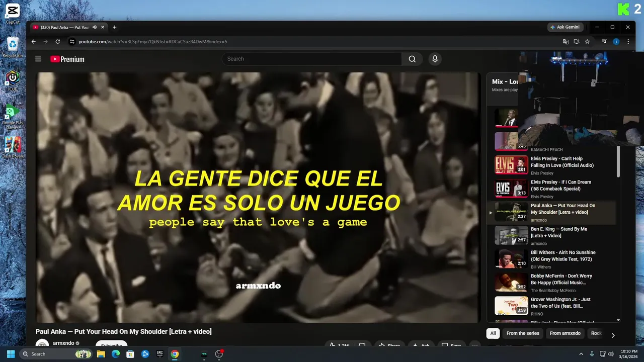Select the All filter chip
644x362 pixels.
coord(493,333)
